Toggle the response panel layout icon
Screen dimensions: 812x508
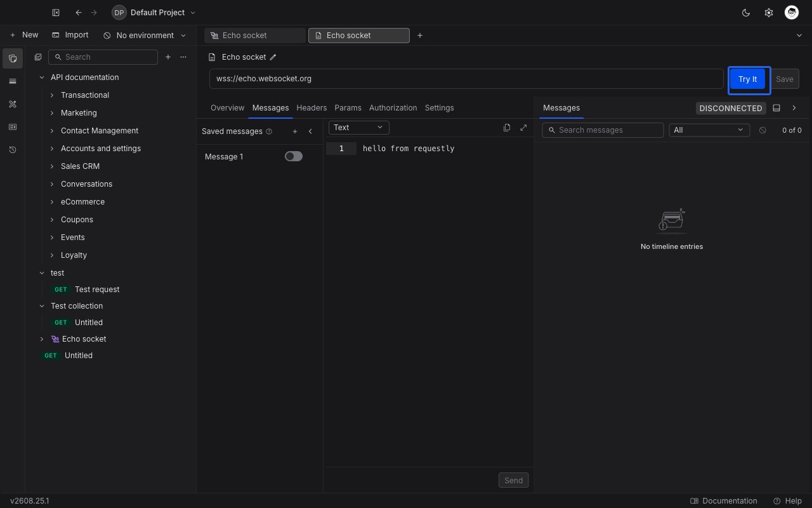(x=776, y=108)
